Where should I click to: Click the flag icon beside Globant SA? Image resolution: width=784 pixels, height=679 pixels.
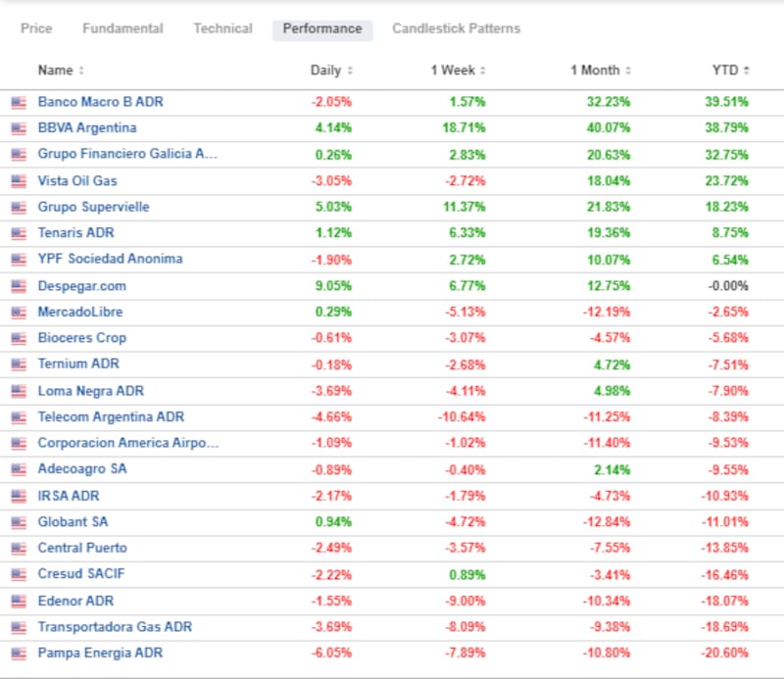click(18, 522)
